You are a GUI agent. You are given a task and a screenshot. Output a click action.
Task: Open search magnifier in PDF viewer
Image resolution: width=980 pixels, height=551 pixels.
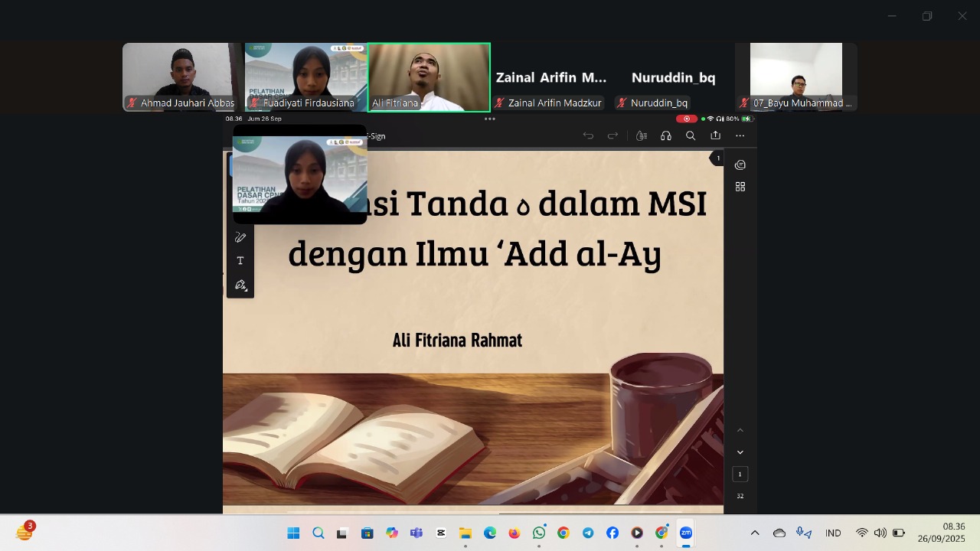(691, 136)
